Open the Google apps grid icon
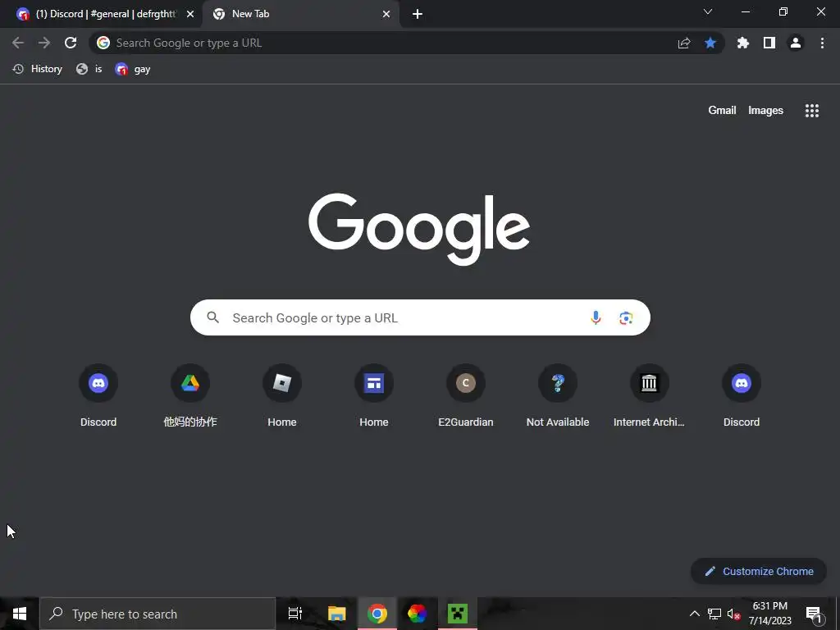Image resolution: width=840 pixels, height=630 pixels. [812, 111]
